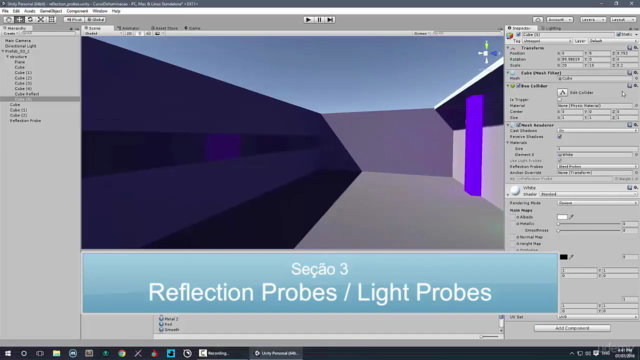Open the Tag dropdown
Viewport: 640px width, 360px height.
coord(547,41)
